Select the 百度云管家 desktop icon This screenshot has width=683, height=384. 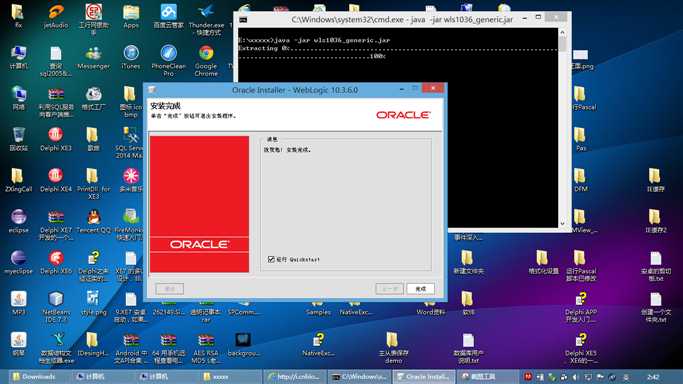point(169,16)
